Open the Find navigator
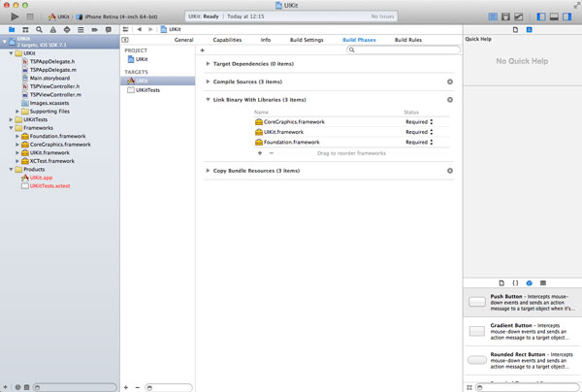Image resolution: width=582 pixels, height=392 pixels. (39, 29)
